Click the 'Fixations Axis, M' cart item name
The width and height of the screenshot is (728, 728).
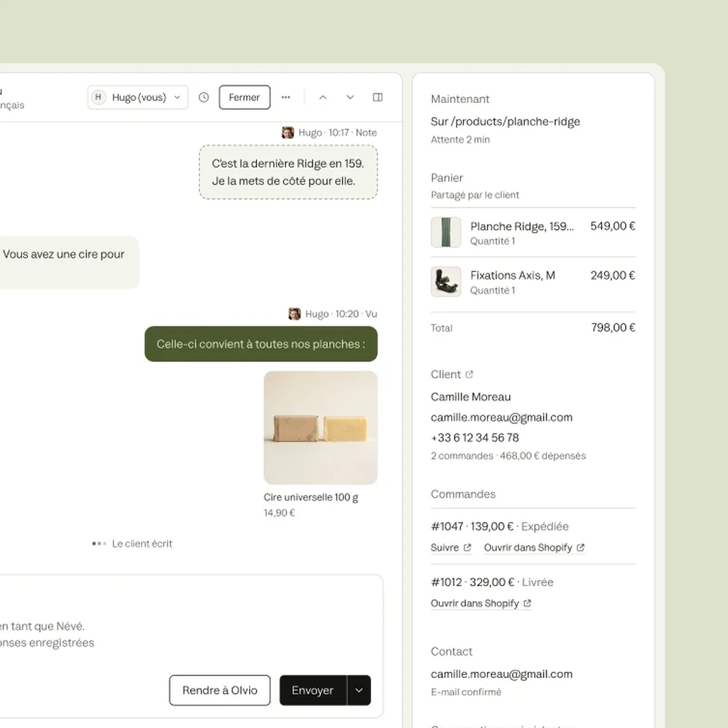(513, 275)
